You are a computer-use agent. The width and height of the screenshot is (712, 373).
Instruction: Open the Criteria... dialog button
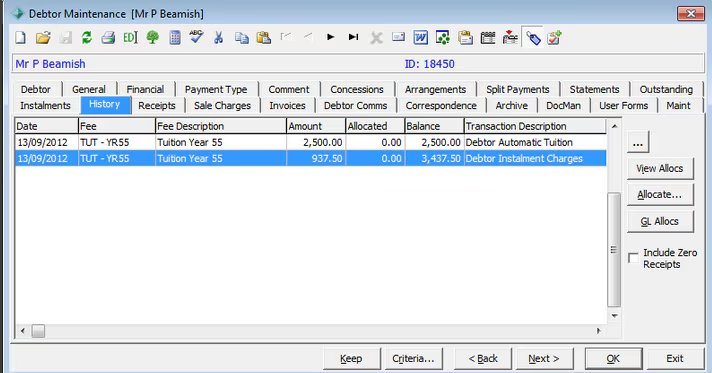coord(413,358)
